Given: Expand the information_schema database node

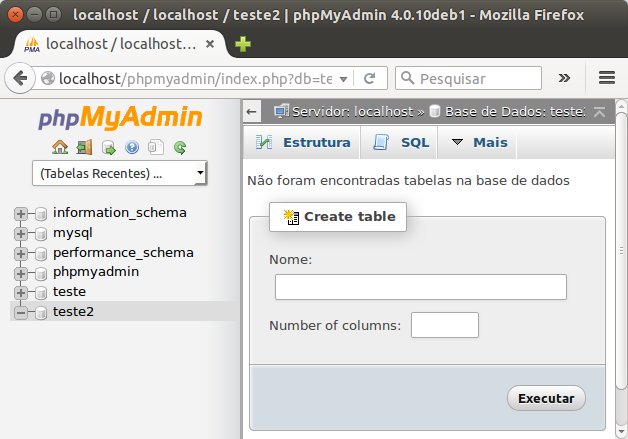Looking at the screenshot, I should pos(20,213).
